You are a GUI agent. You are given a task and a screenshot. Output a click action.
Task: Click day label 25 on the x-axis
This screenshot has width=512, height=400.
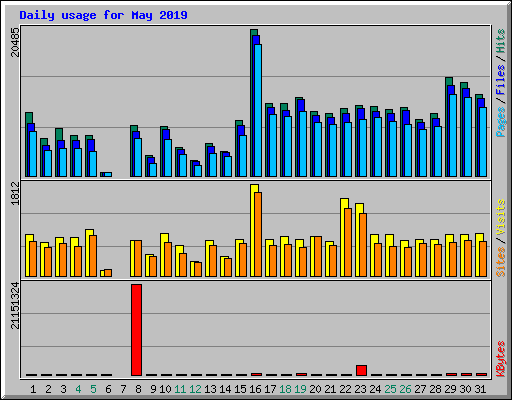tap(390, 389)
